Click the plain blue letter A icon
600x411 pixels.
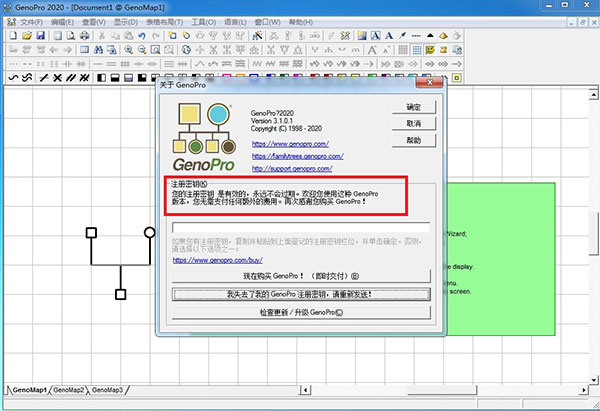click(389, 36)
